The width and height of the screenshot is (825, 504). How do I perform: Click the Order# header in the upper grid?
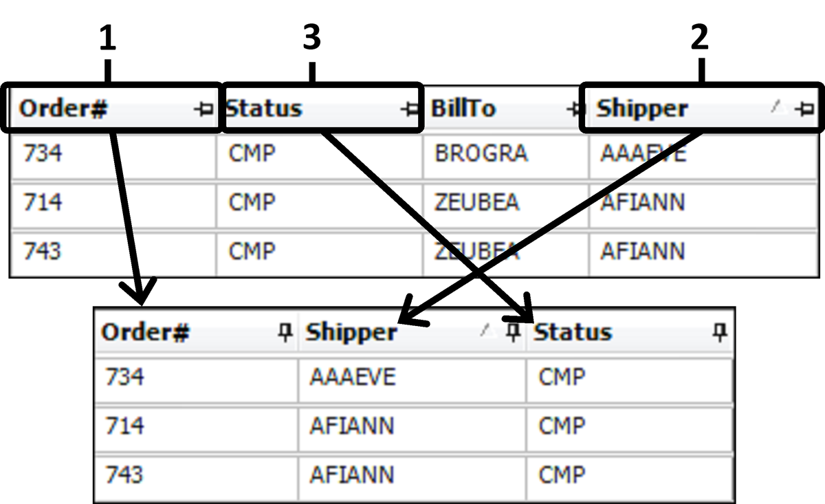63,109
